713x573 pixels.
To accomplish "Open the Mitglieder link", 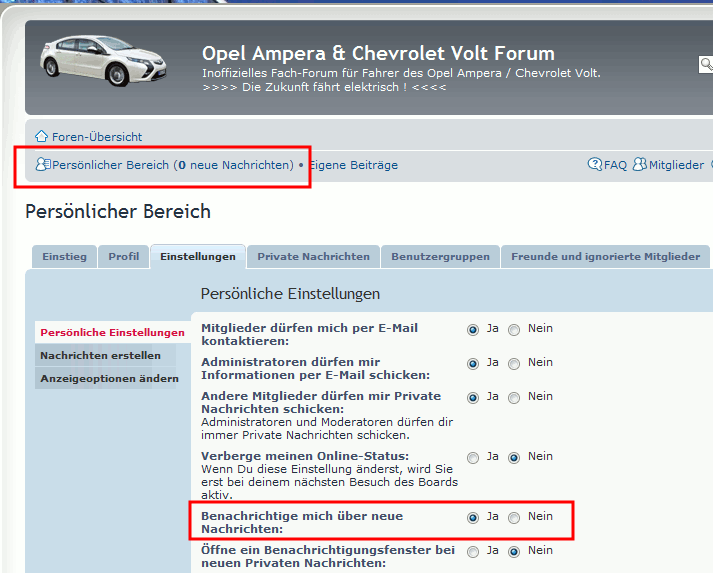I will [676, 165].
